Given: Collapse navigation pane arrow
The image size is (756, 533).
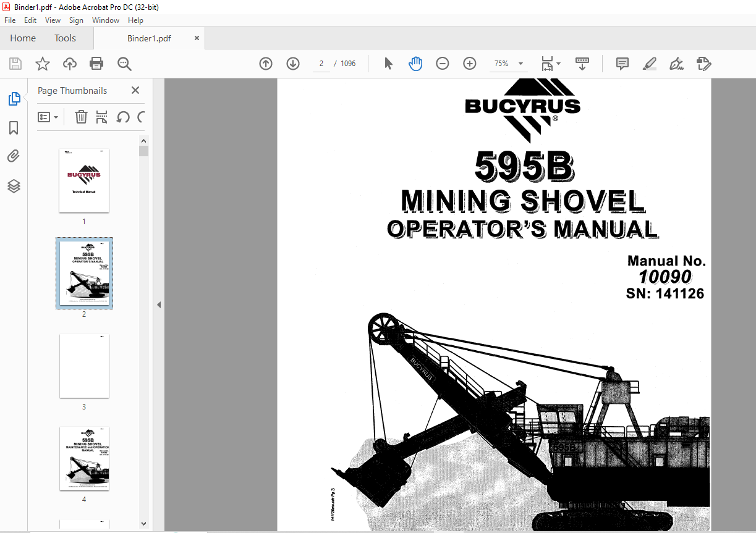Looking at the screenshot, I should pos(158,305).
